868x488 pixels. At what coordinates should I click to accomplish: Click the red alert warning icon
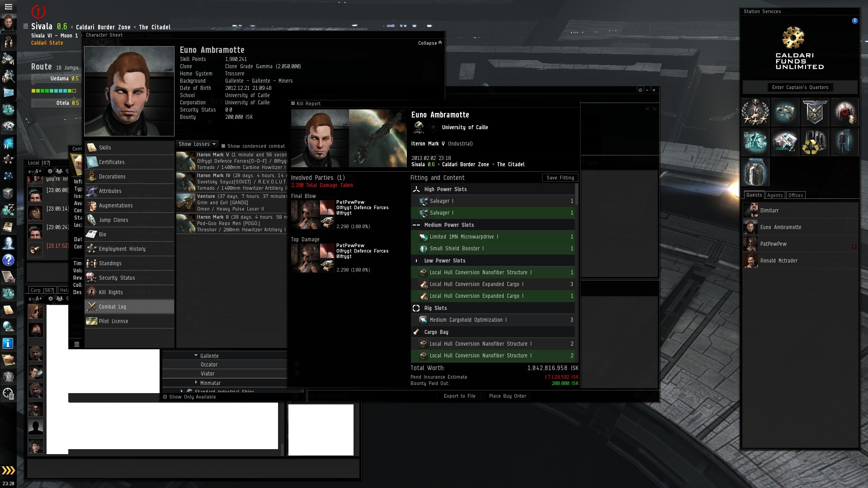point(39,11)
